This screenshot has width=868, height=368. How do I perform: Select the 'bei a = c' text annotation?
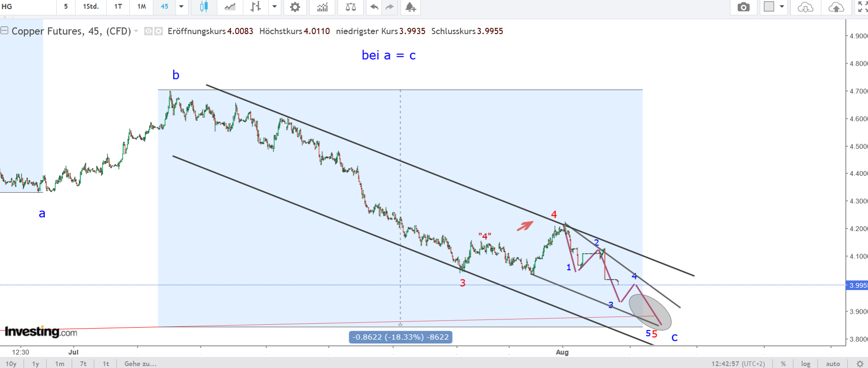(x=389, y=55)
